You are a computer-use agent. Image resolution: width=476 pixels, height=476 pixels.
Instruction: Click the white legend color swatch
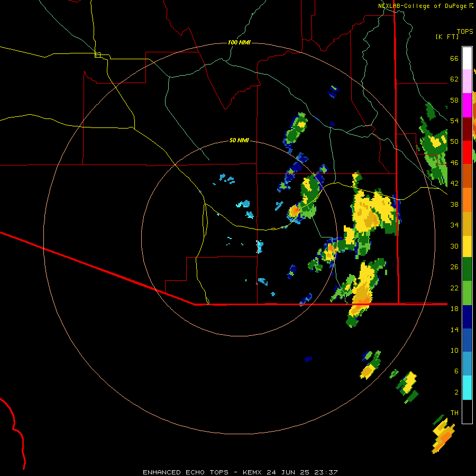pos(467,58)
